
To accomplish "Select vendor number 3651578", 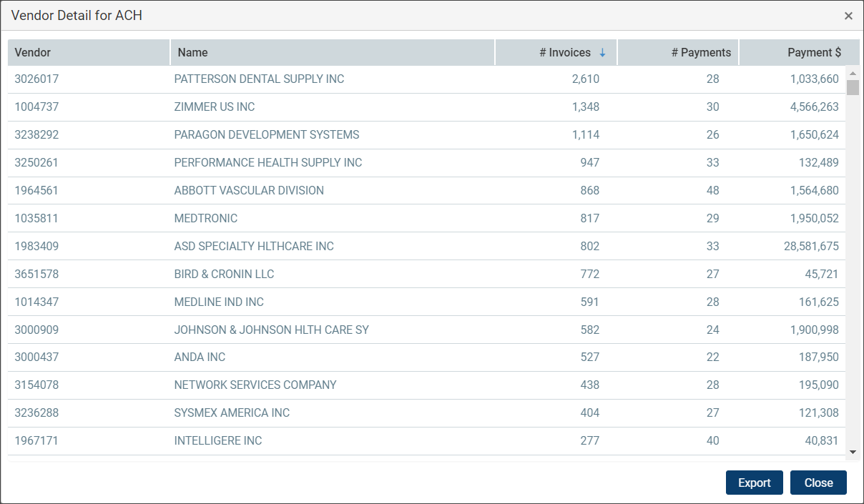I will (x=36, y=274).
